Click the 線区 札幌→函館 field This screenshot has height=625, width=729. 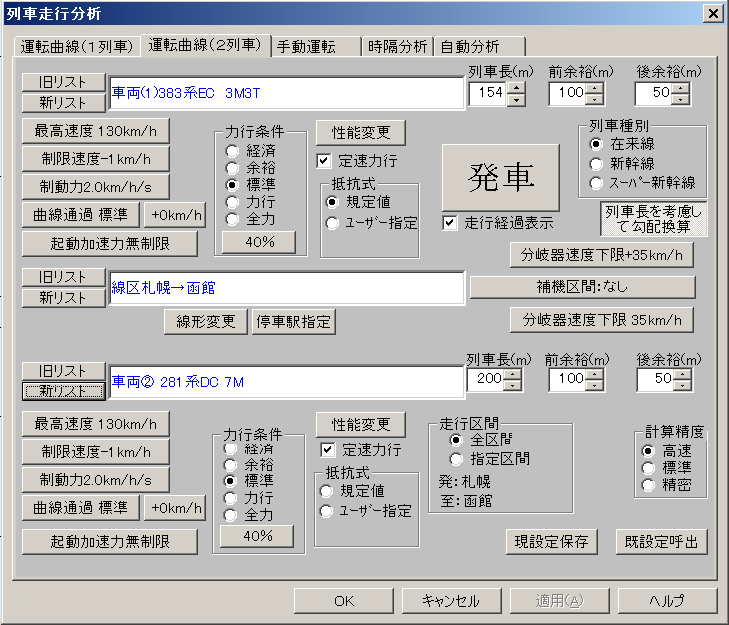pos(286,288)
